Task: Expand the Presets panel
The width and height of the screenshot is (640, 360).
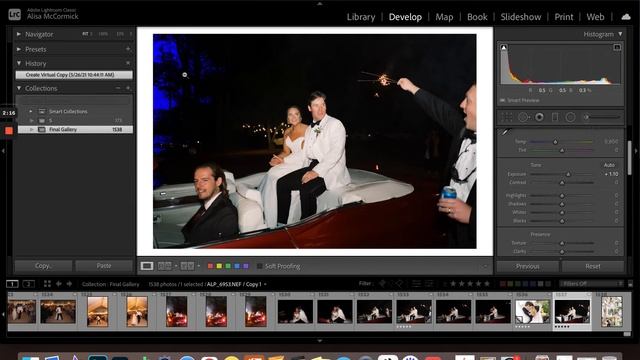Action: [x=18, y=49]
